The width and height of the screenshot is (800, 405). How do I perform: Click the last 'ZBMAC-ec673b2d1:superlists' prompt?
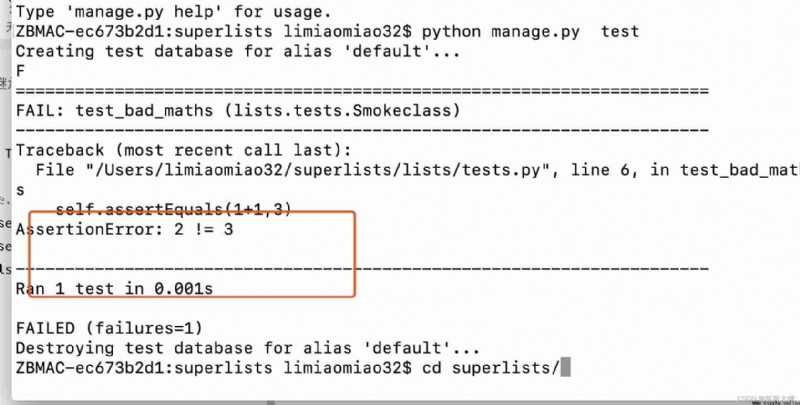click(144, 367)
